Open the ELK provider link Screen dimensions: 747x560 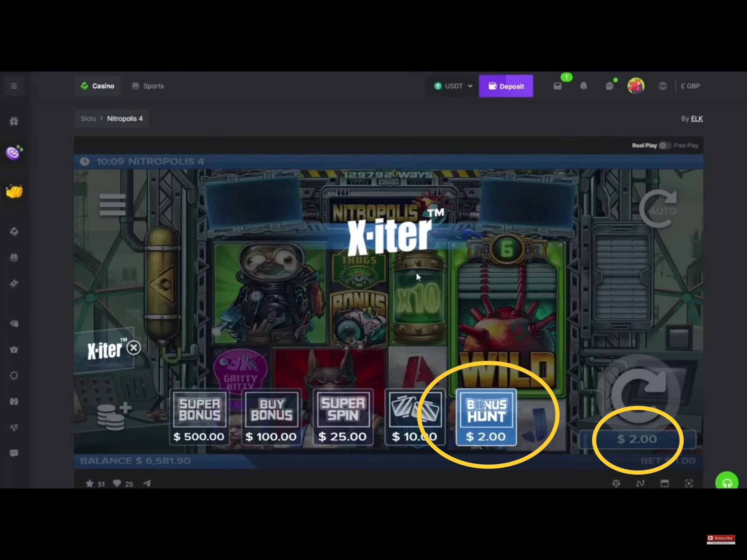[x=697, y=119]
